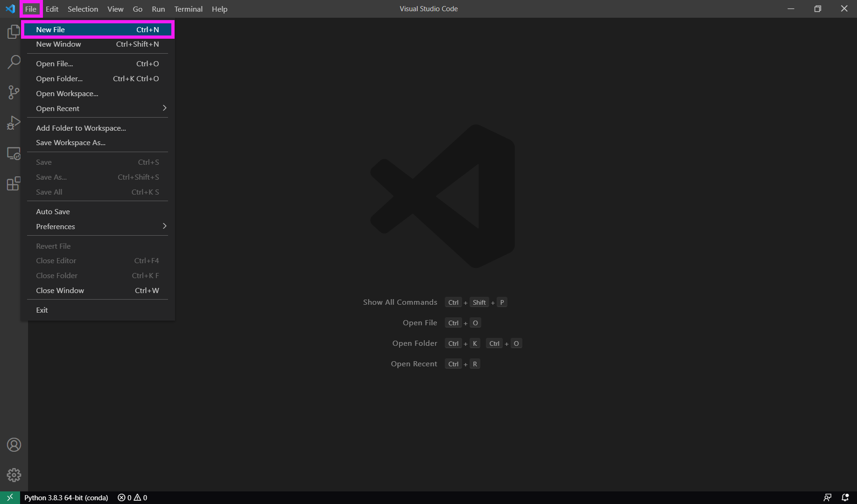The height and width of the screenshot is (504, 857).
Task: Expand the Open Recent submenu
Action: pyautogui.click(x=98, y=108)
